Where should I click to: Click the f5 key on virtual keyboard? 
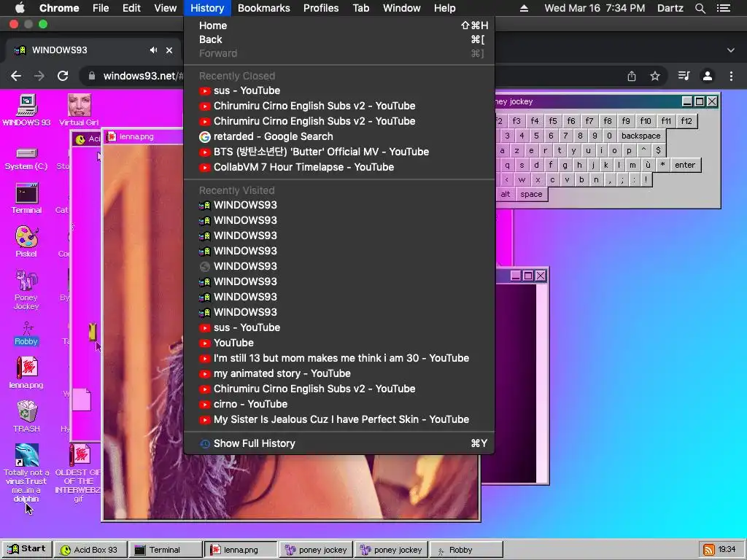point(553,121)
